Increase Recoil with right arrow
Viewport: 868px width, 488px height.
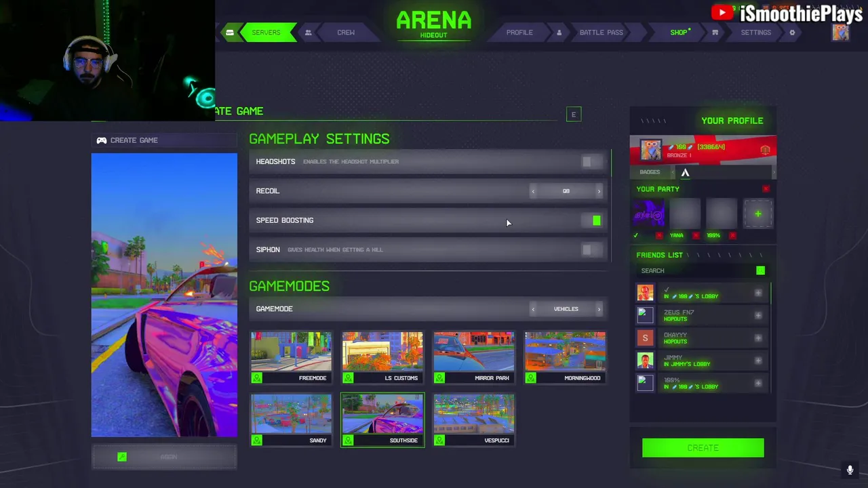coord(599,191)
